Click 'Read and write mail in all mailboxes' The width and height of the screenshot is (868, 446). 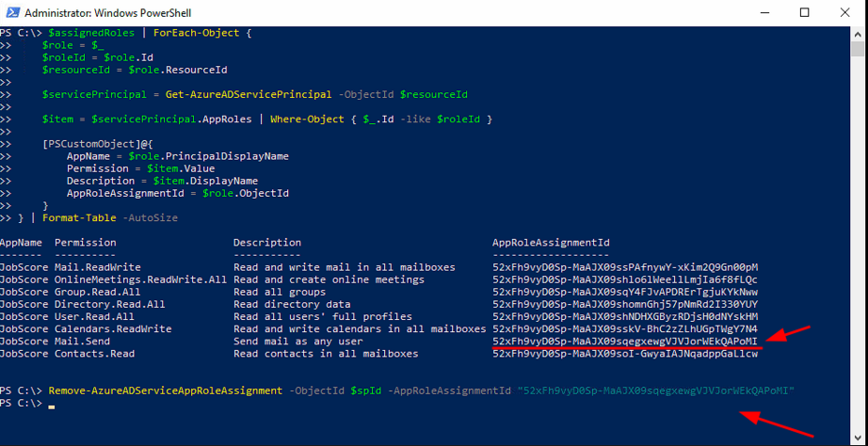(x=344, y=267)
